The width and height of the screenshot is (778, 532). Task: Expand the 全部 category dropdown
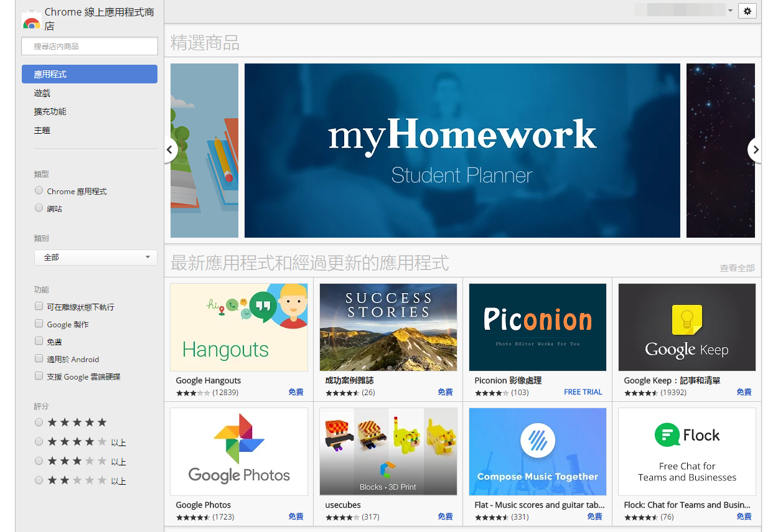point(95,258)
